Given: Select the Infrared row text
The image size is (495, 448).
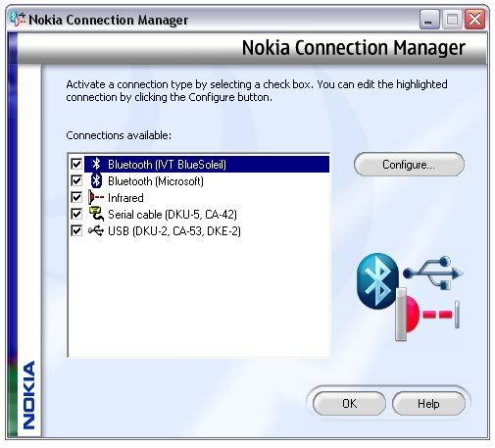Looking at the screenshot, I should tap(125, 198).
